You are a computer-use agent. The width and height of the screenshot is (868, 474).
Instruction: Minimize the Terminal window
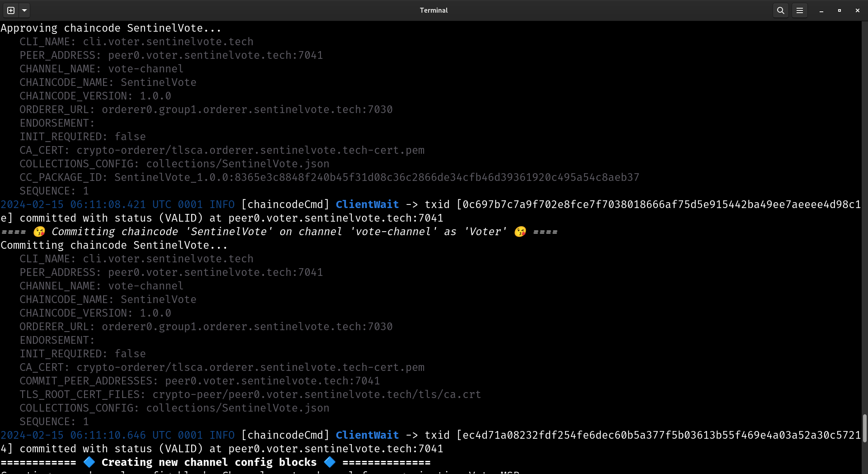pyautogui.click(x=821, y=10)
